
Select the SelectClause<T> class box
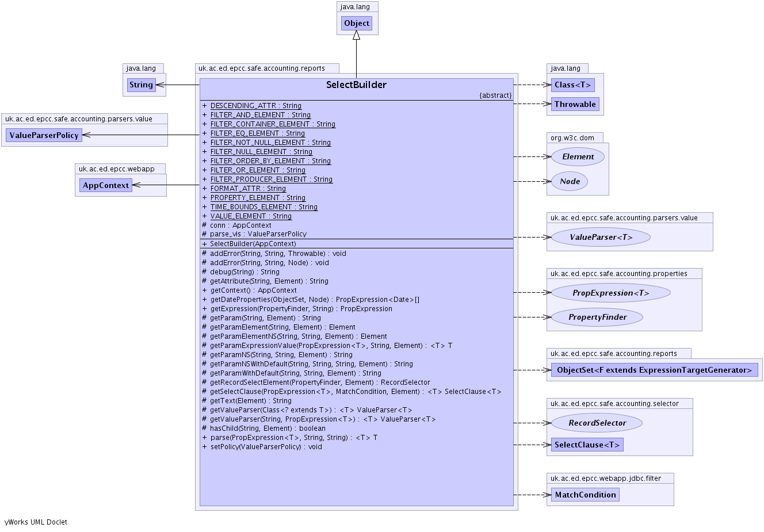click(x=587, y=445)
